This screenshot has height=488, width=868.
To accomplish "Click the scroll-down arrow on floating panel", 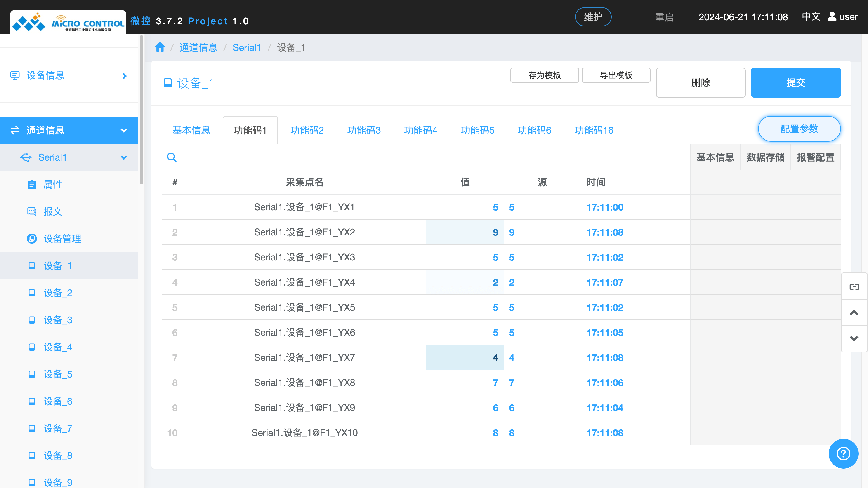I will coord(854,338).
